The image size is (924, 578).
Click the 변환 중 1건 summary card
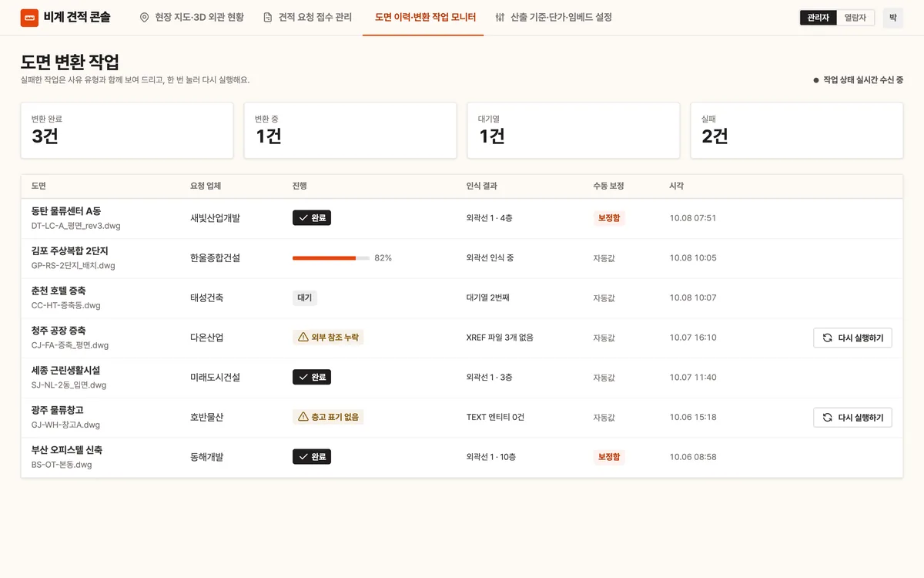tap(350, 131)
